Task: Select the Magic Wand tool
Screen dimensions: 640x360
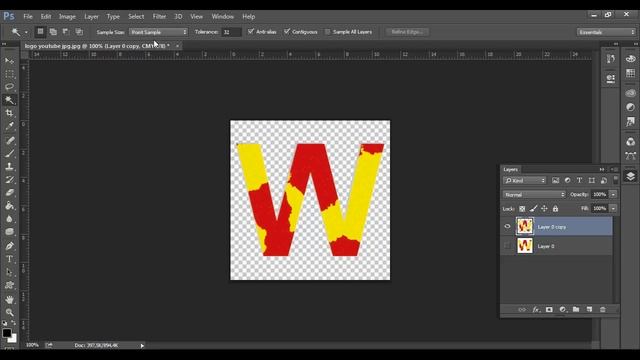Action: coord(9,100)
